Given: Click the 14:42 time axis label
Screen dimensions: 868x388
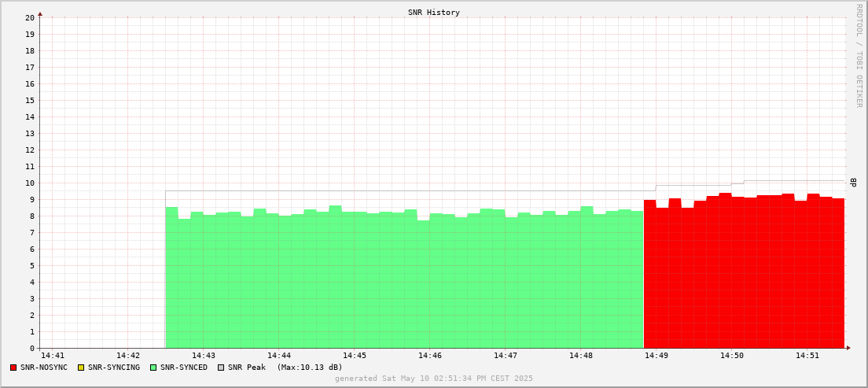Looking at the screenshot, I should click(x=128, y=355).
